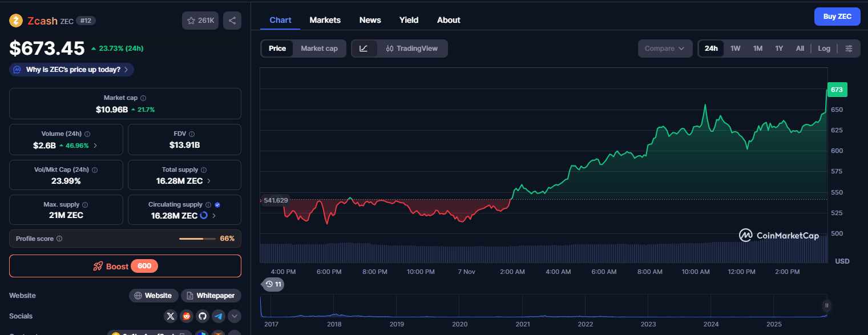The height and width of the screenshot is (335, 868).
Task: Expand more social links with the chevron
Action: pyautogui.click(x=234, y=316)
